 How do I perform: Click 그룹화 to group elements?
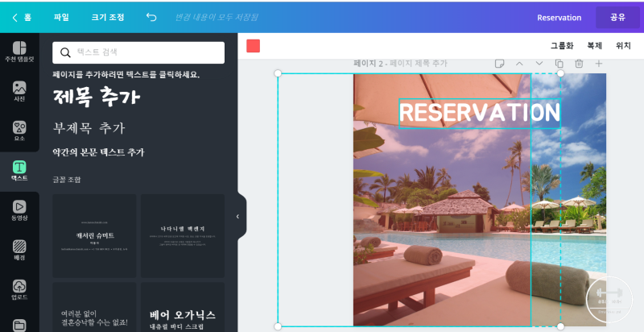tap(562, 46)
